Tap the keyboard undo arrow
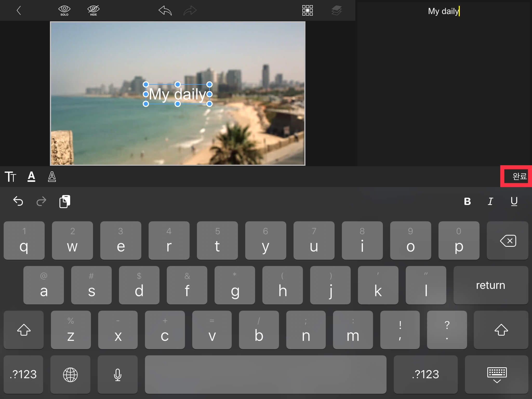 (x=18, y=201)
